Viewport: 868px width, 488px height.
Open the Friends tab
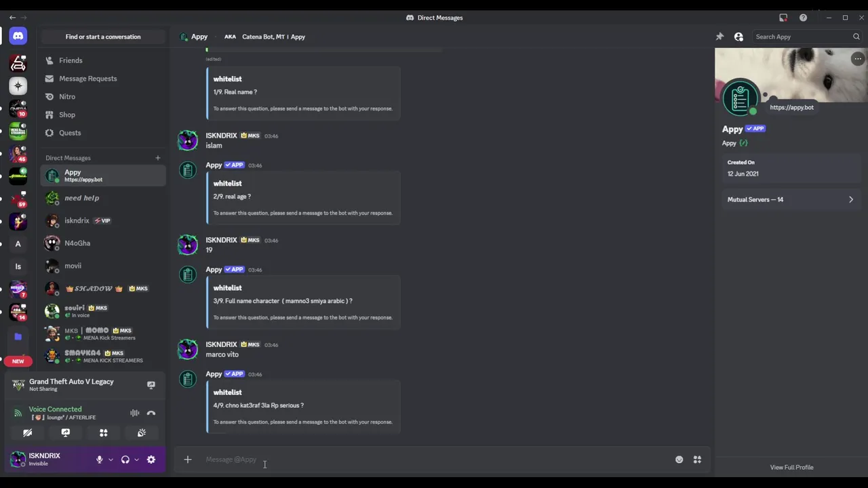coord(71,60)
